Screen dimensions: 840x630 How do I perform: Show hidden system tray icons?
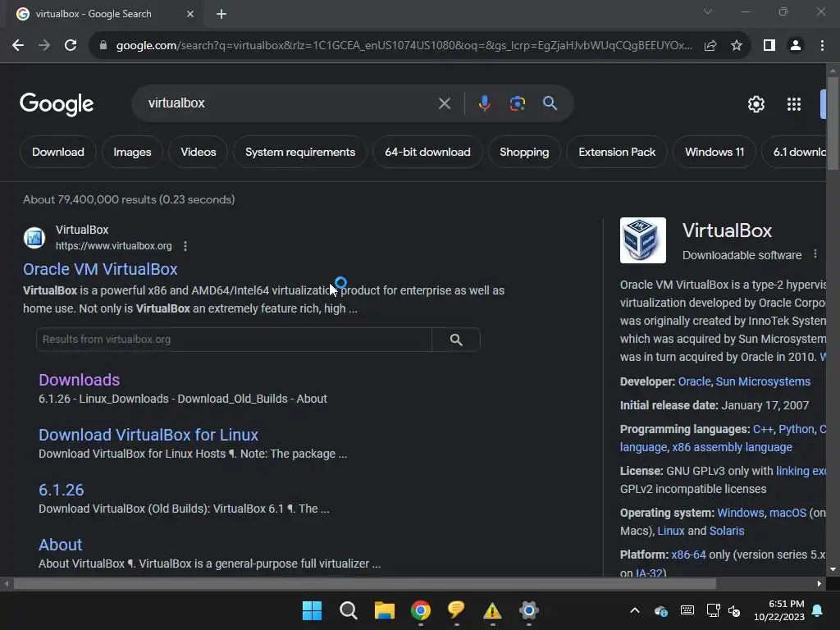pyautogui.click(x=635, y=610)
